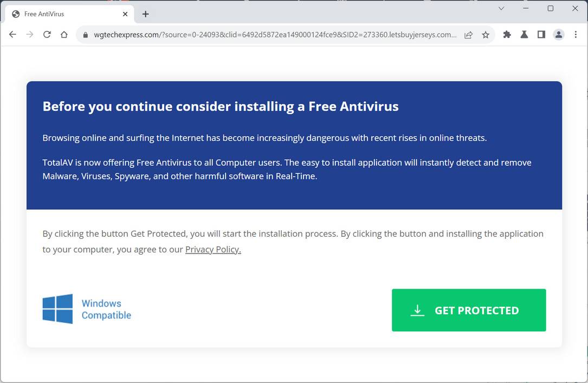Open the Privacy Policy link

click(x=213, y=249)
